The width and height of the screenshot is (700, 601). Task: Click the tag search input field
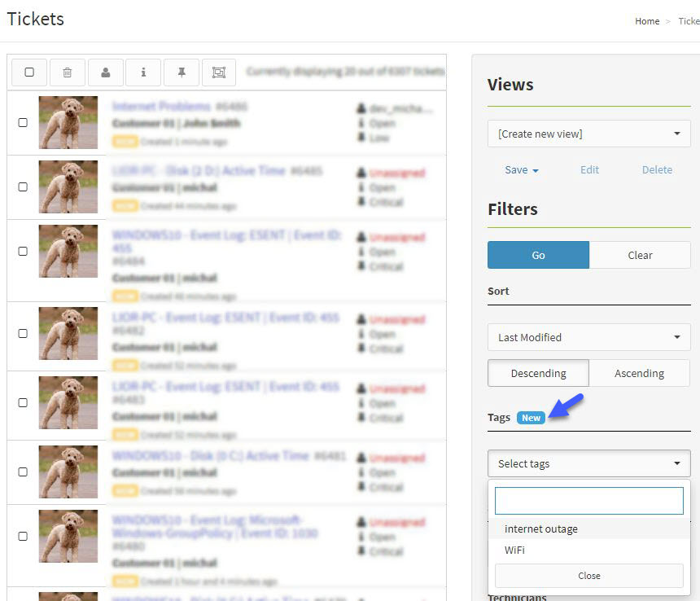pyautogui.click(x=588, y=501)
